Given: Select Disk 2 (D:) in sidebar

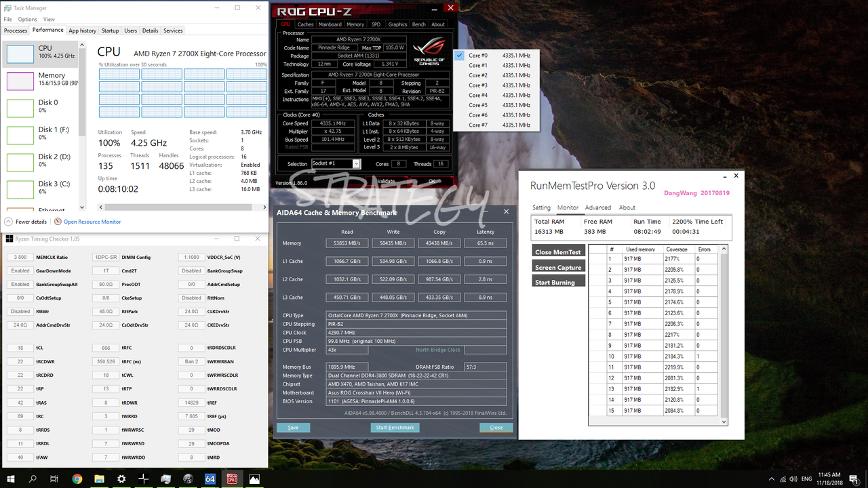Looking at the screenshot, I should coord(41,162).
